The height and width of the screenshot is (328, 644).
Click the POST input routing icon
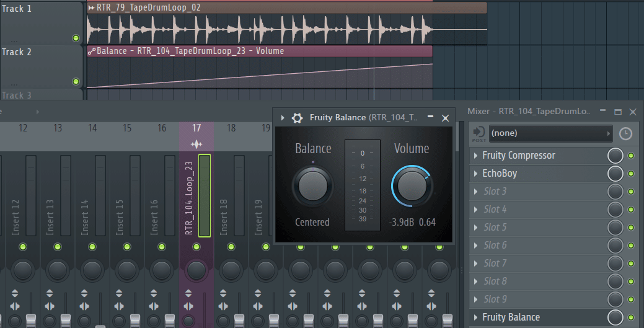(x=479, y=133)
